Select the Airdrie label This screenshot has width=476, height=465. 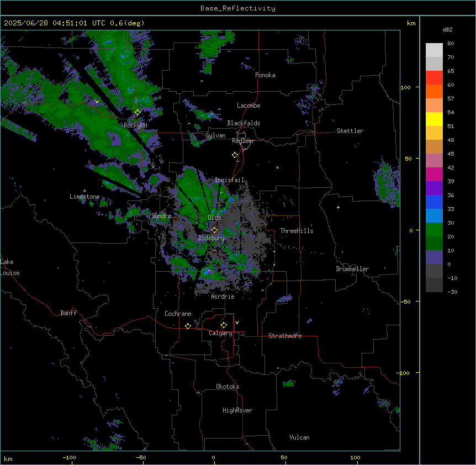(223, 297)
